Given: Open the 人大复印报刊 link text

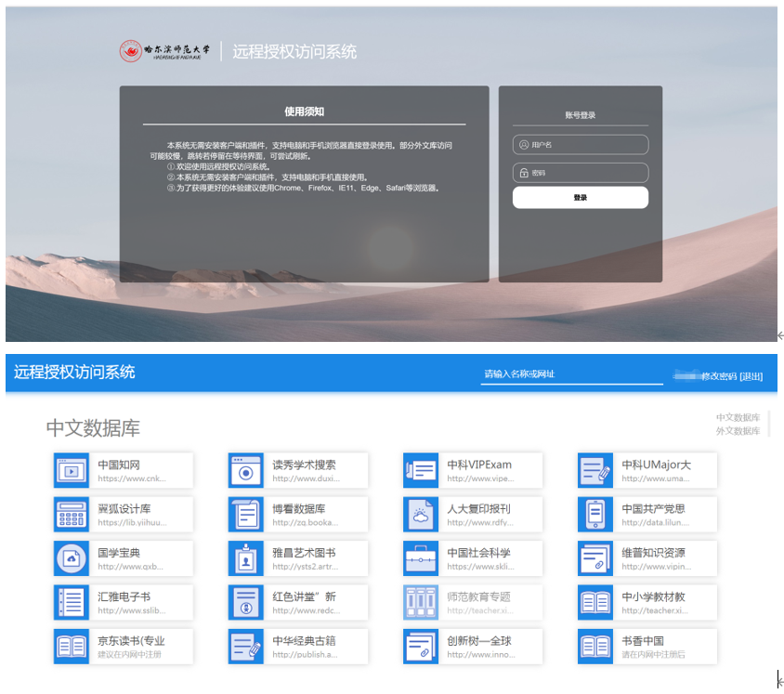Looking at the screenshot, I should [x=479, y=509].
